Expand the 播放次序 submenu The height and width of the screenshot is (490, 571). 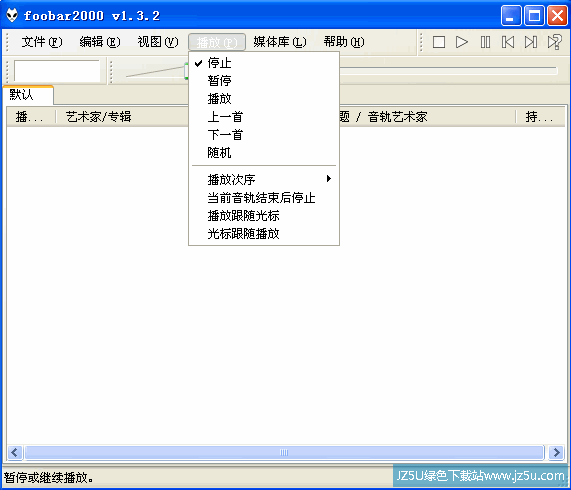[264, 179]
